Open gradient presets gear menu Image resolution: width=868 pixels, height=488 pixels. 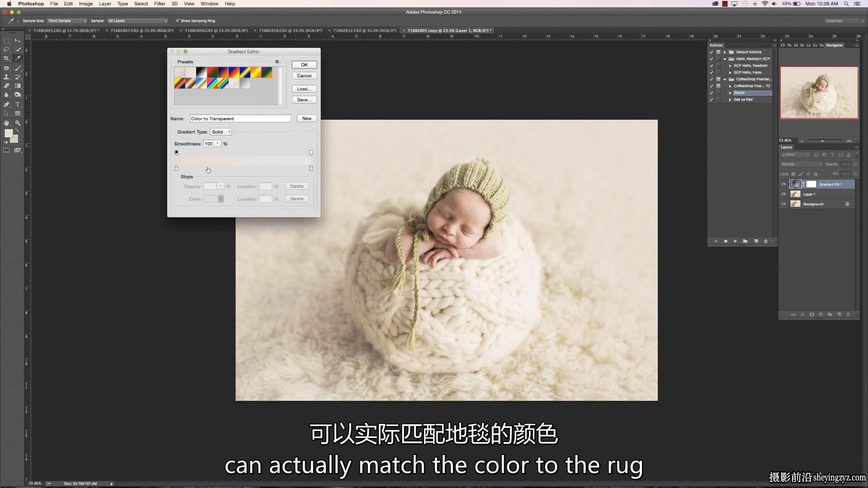[x=278, y=62]
